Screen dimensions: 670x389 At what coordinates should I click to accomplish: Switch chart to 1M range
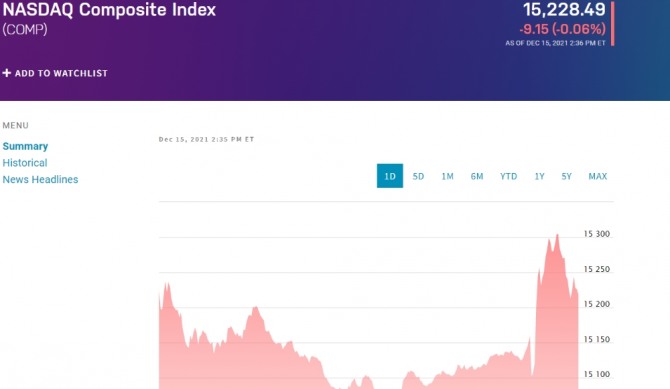tap(447, 176)
